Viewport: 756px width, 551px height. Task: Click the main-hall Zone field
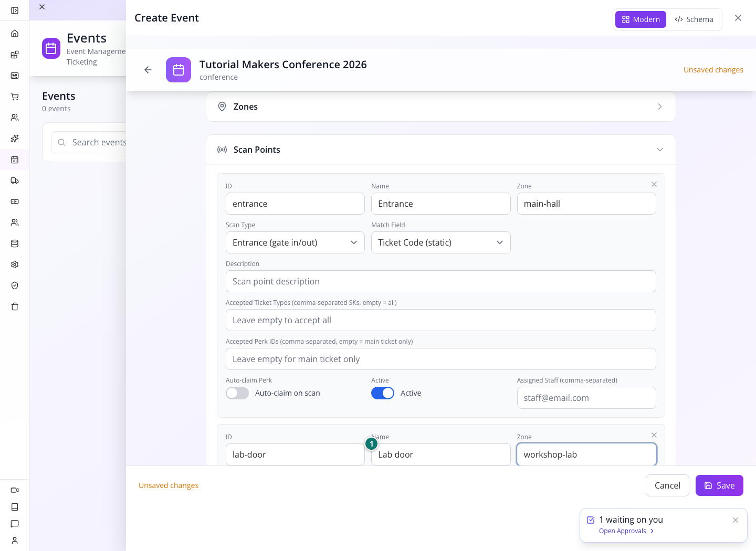586,204
